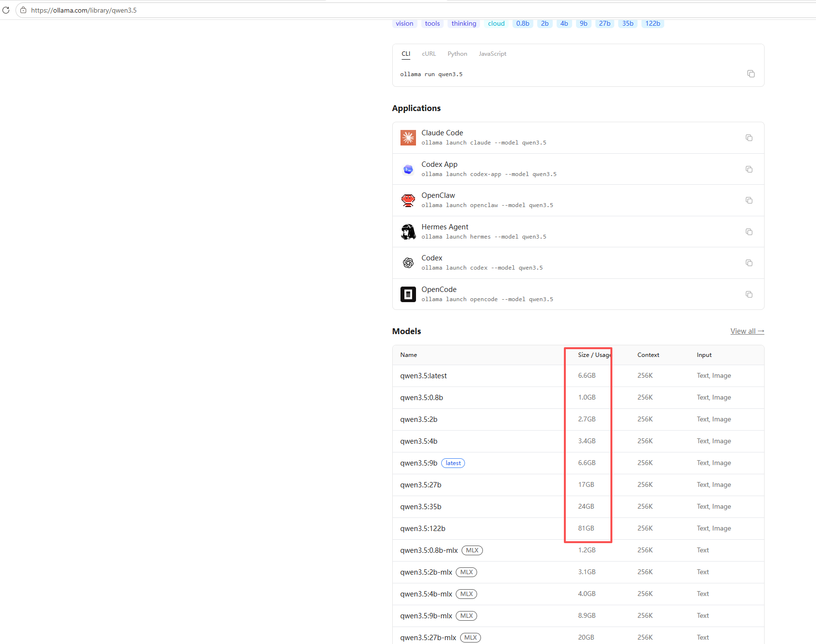816x644 pixels.
Task: Select the 4b size tag
Action: 564,23
